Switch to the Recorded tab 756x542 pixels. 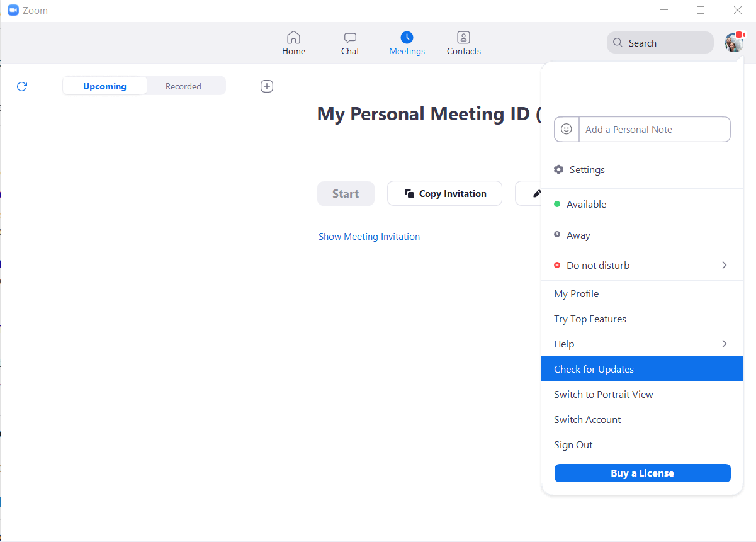tap(183, 86)
